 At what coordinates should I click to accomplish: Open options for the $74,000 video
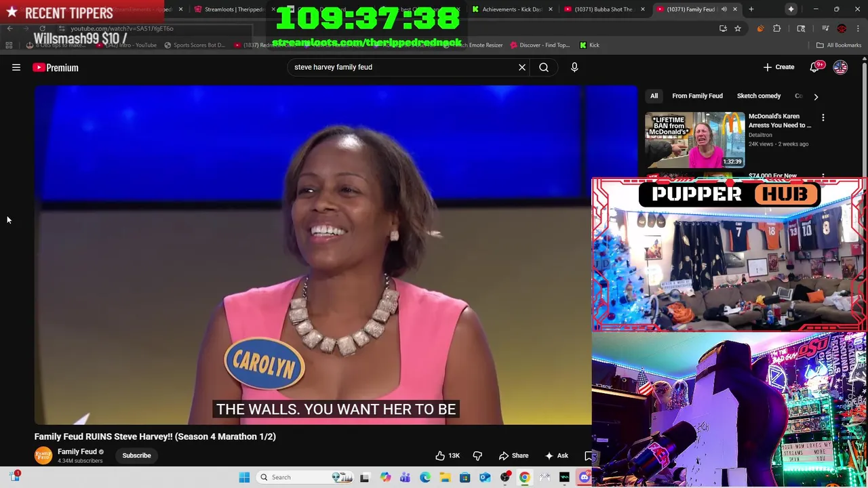pos(823,176)
